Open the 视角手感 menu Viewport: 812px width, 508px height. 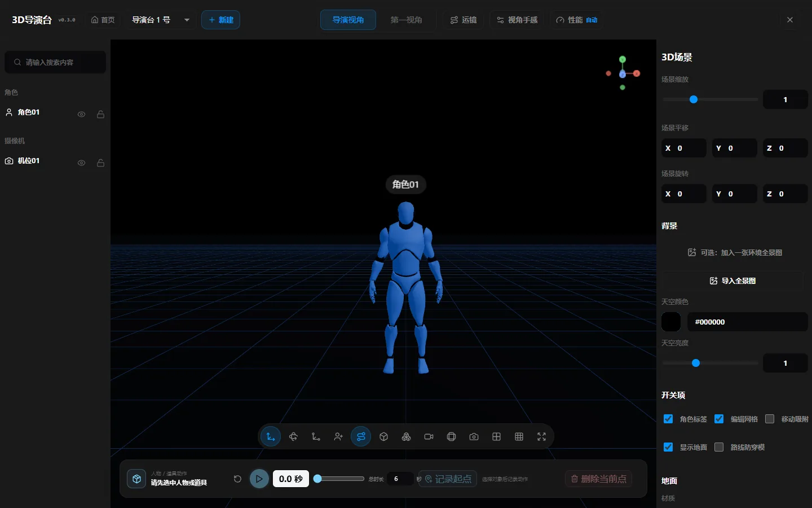coord(517,20)
